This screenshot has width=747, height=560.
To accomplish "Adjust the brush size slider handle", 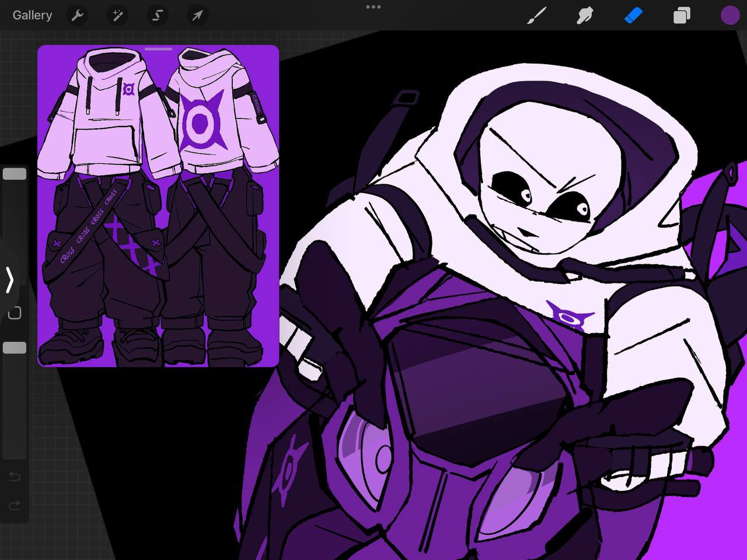I will pos(15,174).
